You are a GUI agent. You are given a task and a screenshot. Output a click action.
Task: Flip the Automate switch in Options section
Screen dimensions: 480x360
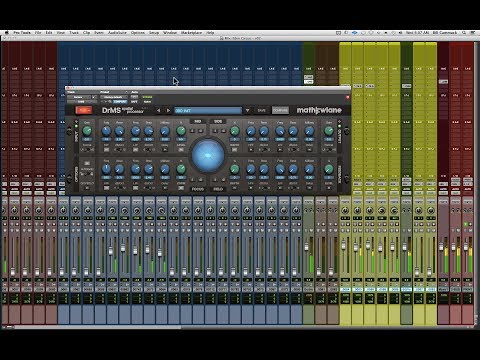click(87, 174)
